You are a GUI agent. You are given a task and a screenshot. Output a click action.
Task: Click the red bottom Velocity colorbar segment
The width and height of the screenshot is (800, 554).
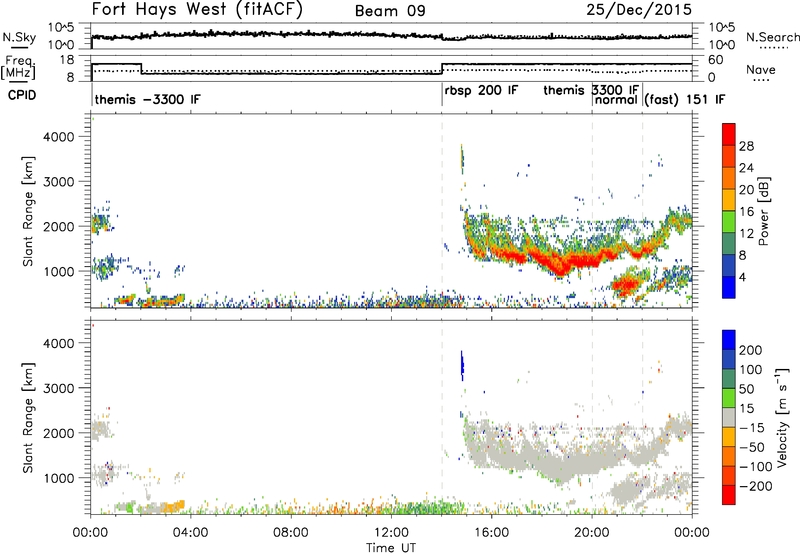pyautogui.click(x=729, y=495)
